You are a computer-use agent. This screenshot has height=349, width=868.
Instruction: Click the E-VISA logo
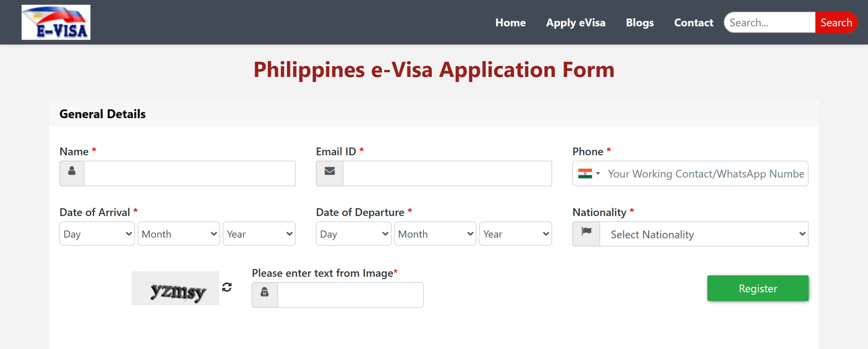[x=56, y=22]
